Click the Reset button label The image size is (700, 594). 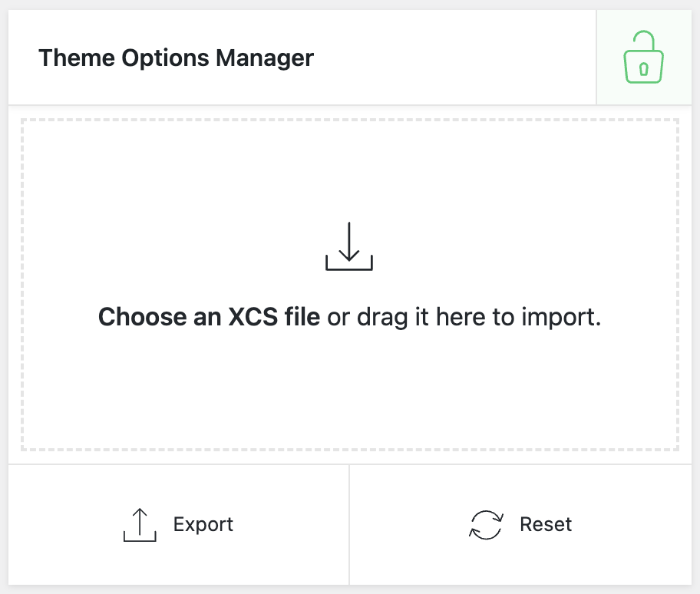(x=546, y=524)
